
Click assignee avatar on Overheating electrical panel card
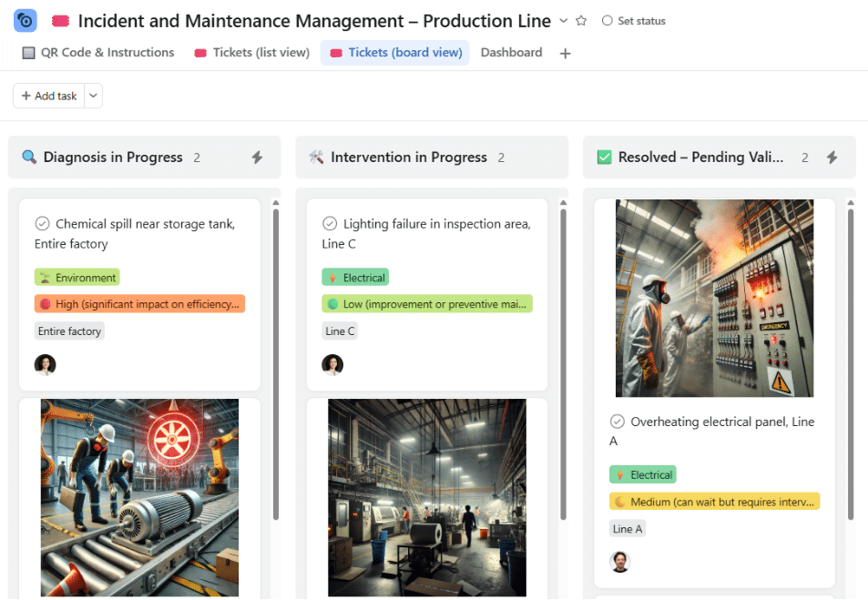[620, 562]
